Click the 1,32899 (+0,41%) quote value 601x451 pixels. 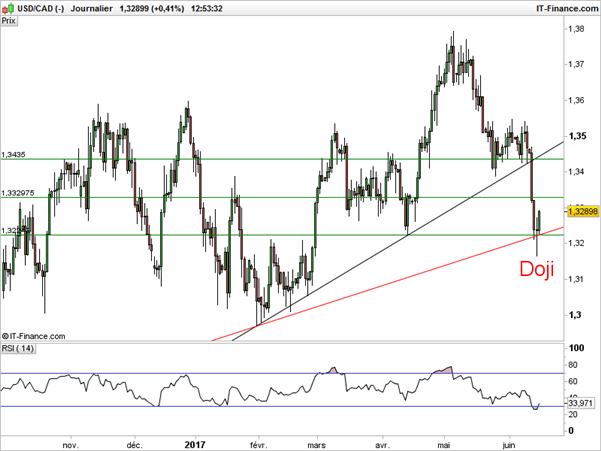[x=152, y=8]
